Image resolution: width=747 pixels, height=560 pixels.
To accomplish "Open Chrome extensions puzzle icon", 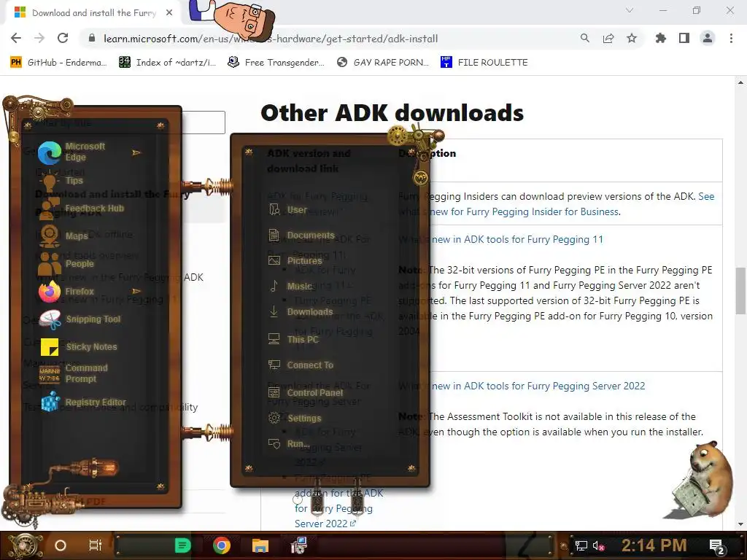I will click(x=661, y=38).
